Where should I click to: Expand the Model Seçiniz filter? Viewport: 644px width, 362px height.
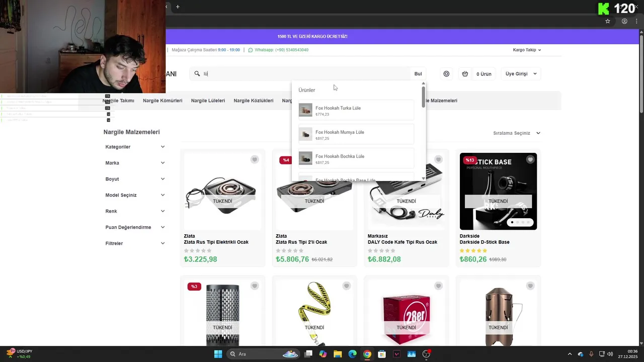(135, 195)
